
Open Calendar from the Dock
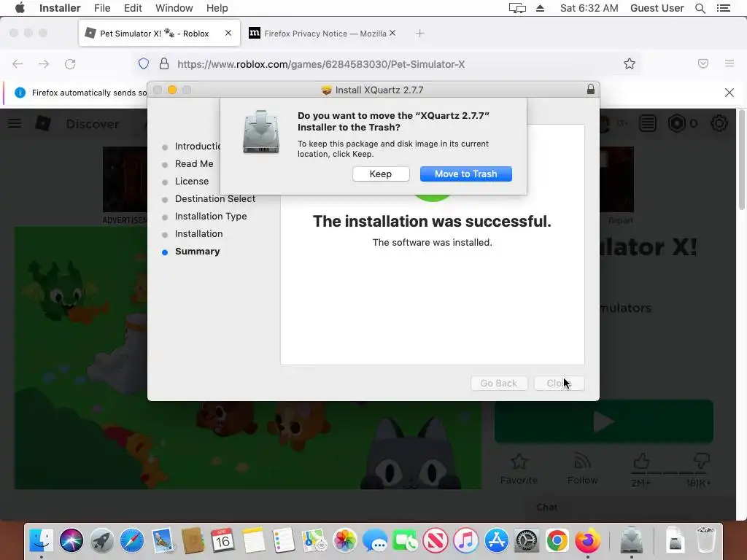click(222, 540)
